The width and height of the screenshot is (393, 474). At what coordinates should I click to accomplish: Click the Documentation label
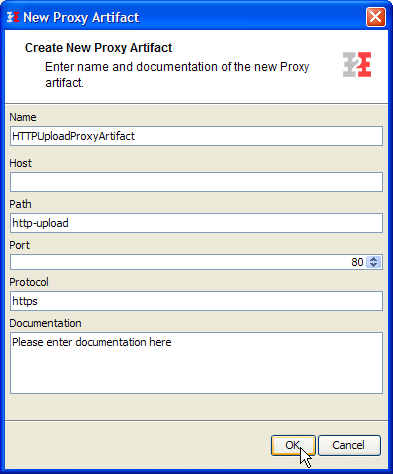pos(45,323)
